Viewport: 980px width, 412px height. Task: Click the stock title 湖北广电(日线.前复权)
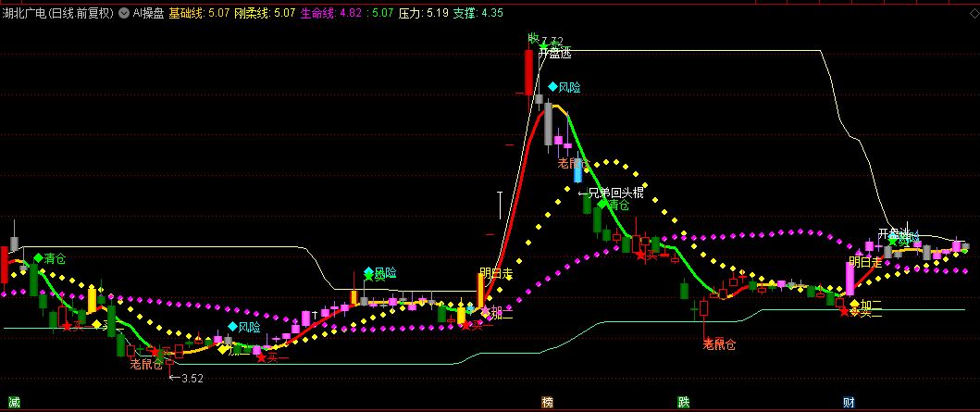pos(58,13)
